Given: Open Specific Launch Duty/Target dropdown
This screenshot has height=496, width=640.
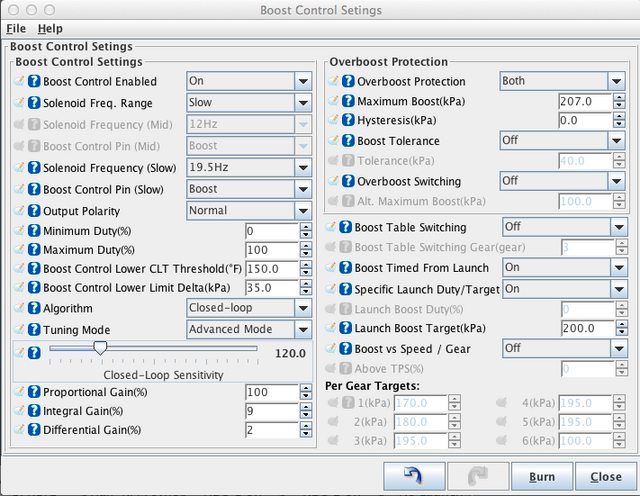Looking at the screenshot, I should pos(565,289).
